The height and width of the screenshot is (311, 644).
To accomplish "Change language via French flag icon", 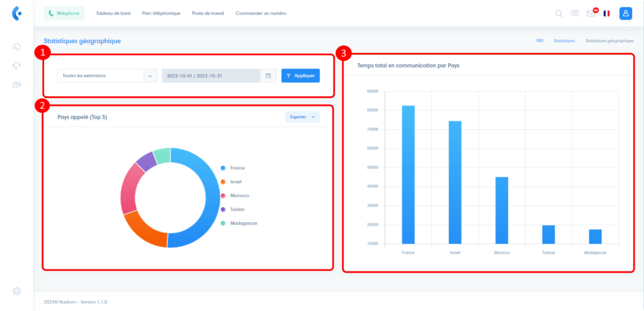I will 606,13.
